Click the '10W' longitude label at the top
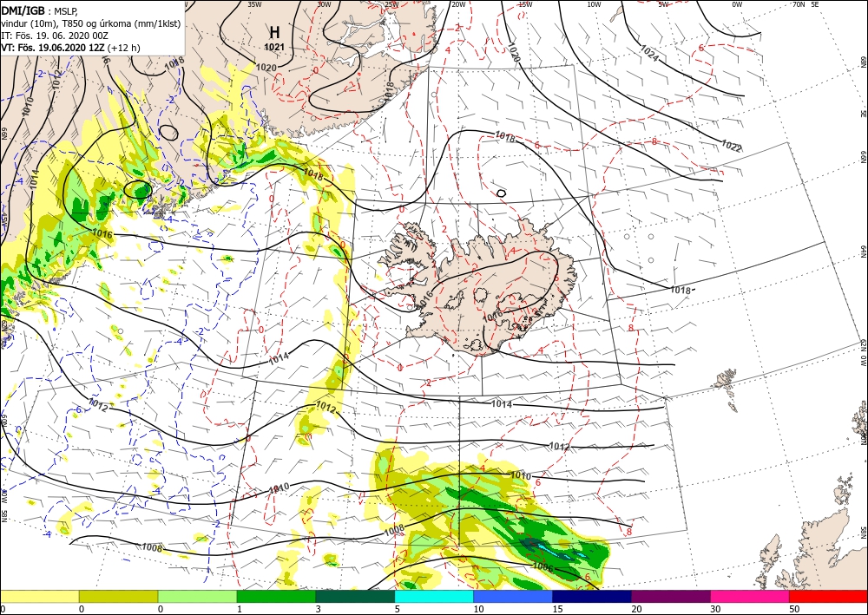 coord(594,4)
